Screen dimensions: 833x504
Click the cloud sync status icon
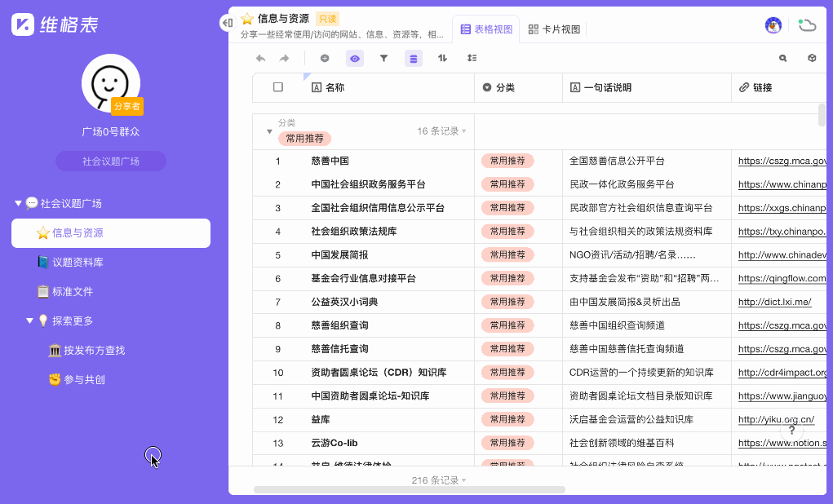point(807,25)
